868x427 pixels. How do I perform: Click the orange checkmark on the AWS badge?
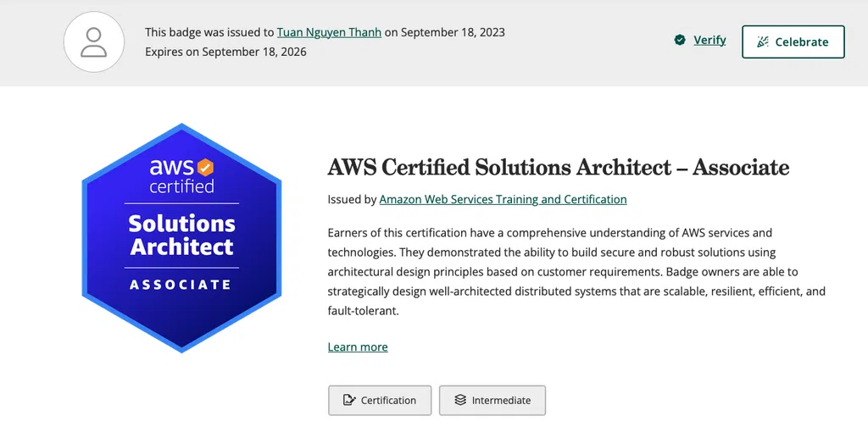(205, 166)
